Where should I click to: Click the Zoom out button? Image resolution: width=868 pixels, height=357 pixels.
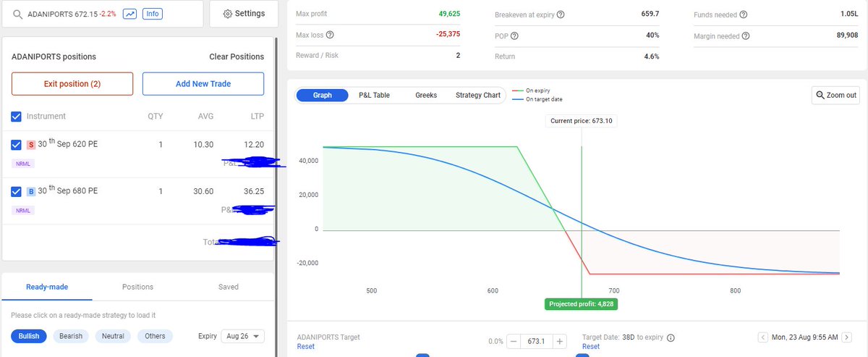836,95
